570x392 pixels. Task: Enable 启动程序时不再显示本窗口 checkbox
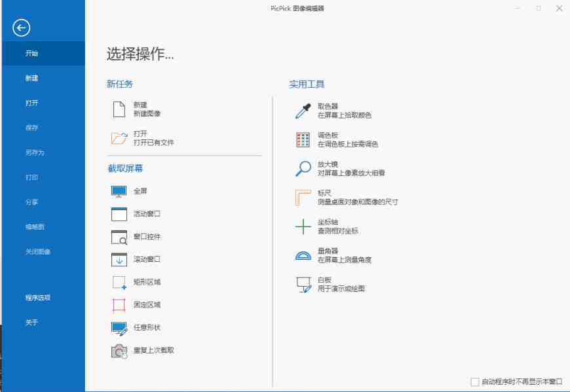(474, 380)
